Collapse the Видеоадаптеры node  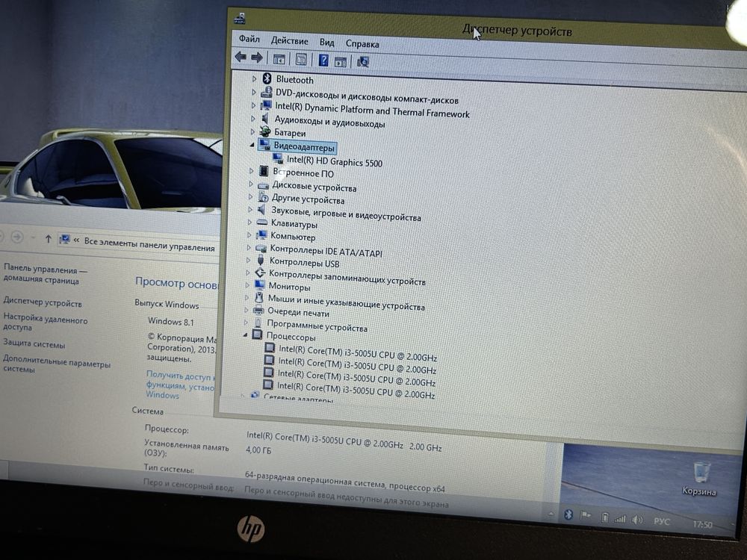[x=252, y=145]
